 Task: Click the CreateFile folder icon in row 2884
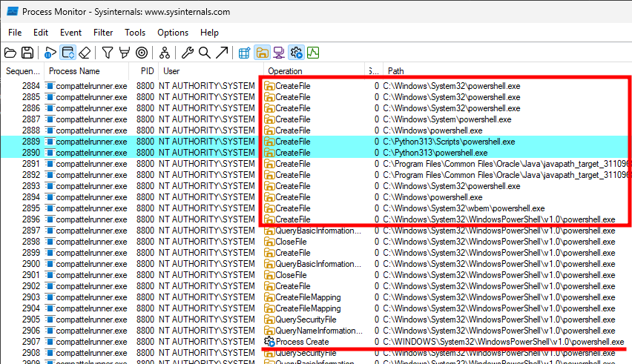tap(269, 86)
